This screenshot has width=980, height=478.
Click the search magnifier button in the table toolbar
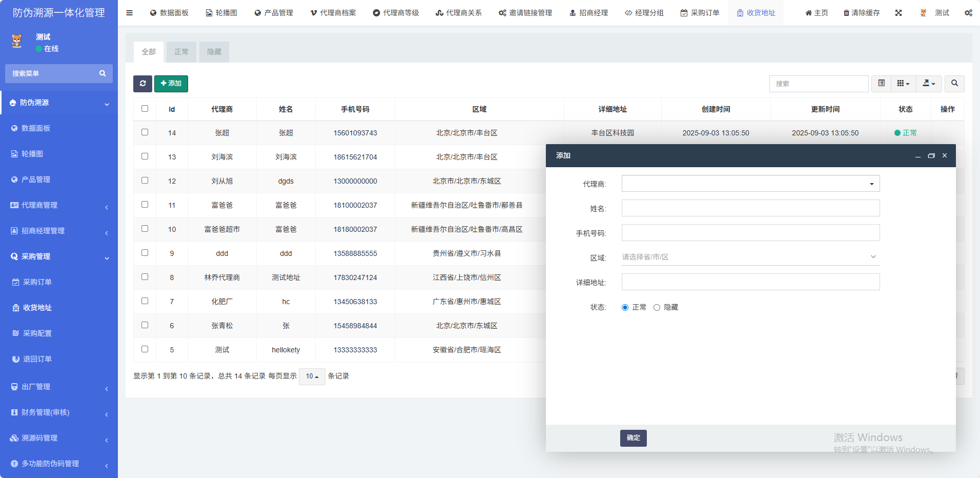(x=954, y=84)
